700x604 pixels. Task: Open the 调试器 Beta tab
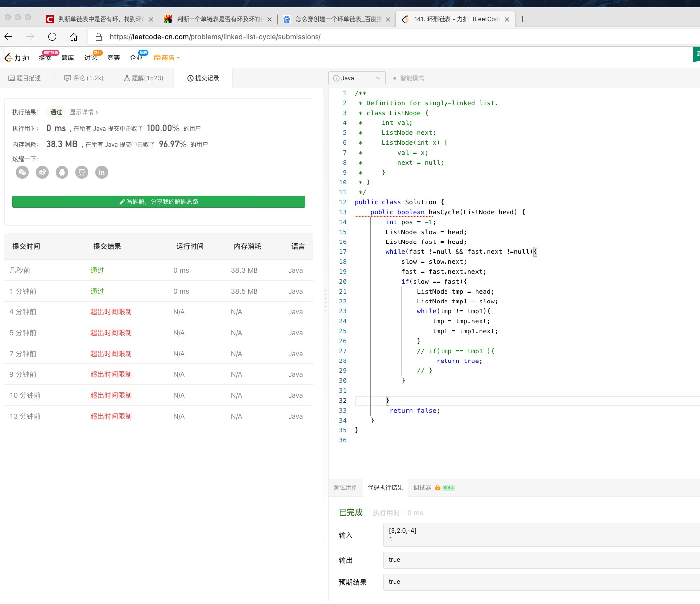click(x=434, y=488)
